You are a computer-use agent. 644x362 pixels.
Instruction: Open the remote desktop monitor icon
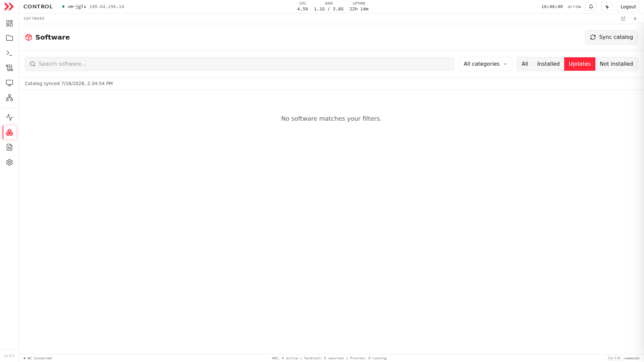[9, 83]
